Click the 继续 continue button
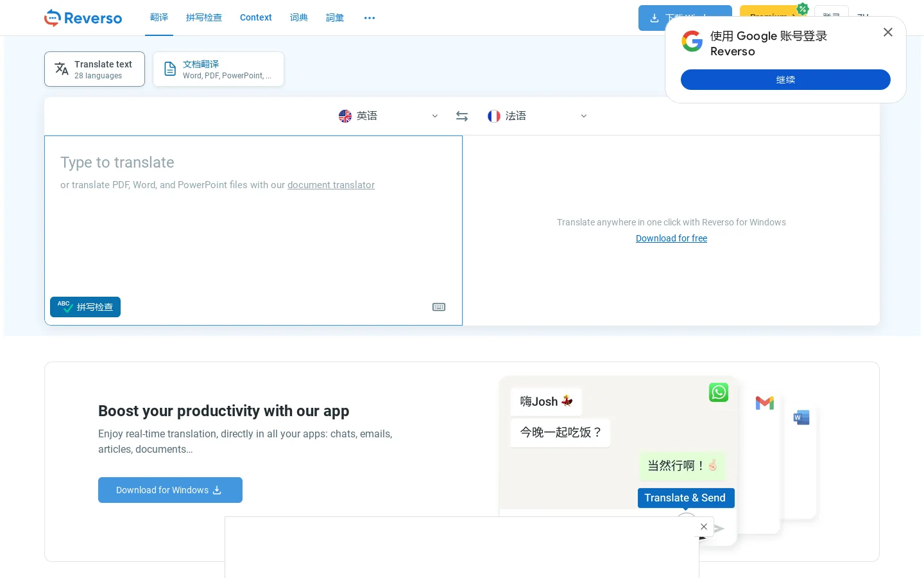 [785, 80]
